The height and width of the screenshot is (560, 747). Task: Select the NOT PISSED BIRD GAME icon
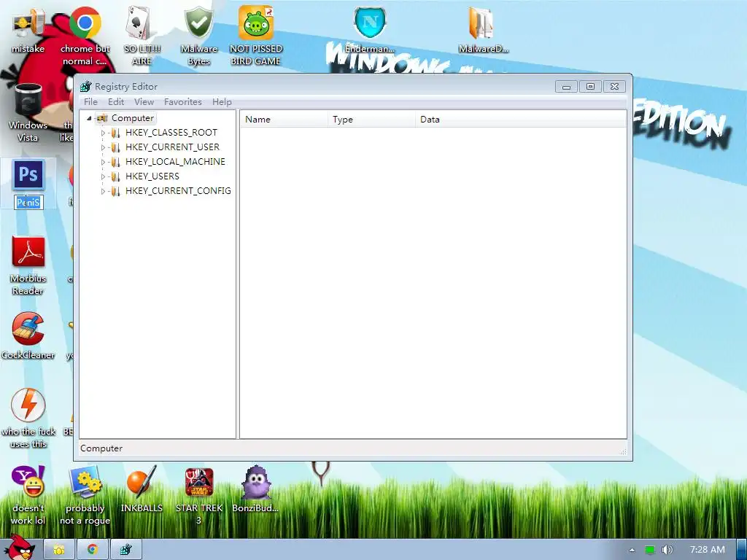(256, 36)
